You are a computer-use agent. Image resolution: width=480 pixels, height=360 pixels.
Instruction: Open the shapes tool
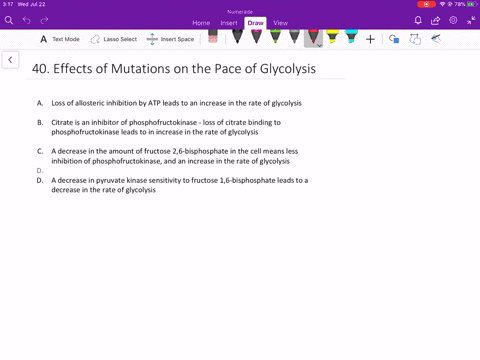tap(394, 39)
